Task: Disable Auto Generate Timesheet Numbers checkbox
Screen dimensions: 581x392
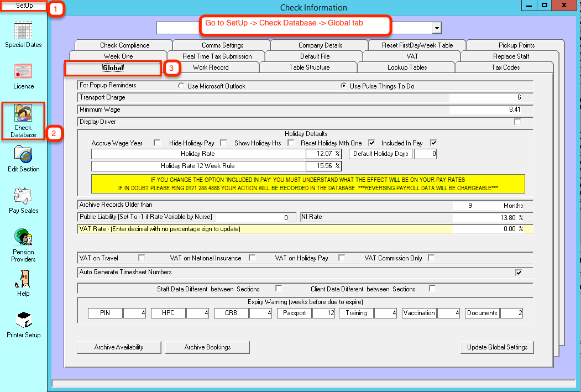Action: [519, 273]
